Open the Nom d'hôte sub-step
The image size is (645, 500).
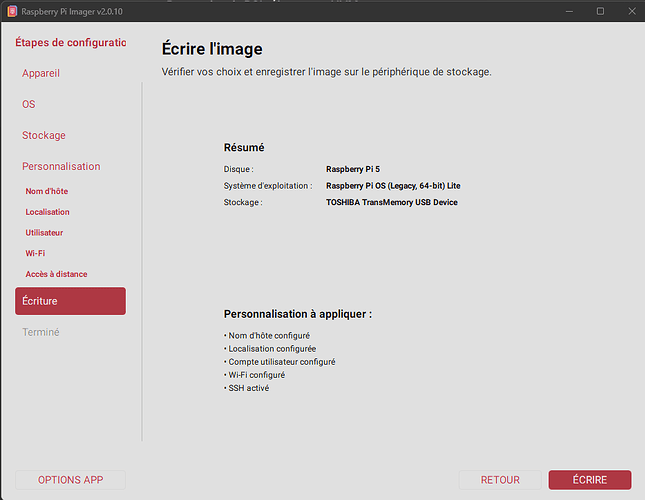tap(46, 191)
